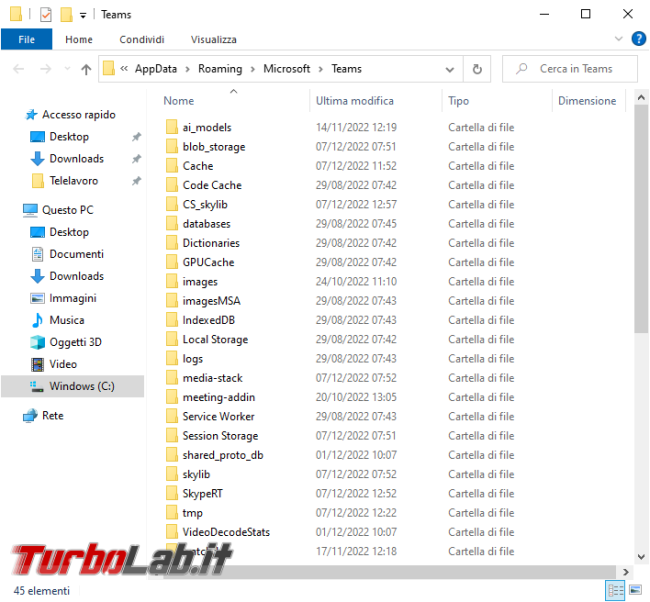This screenshot has height=602, width=650.
Task: Expand the chevron after Microsoft in path
Action: click(x=320, y=69)
